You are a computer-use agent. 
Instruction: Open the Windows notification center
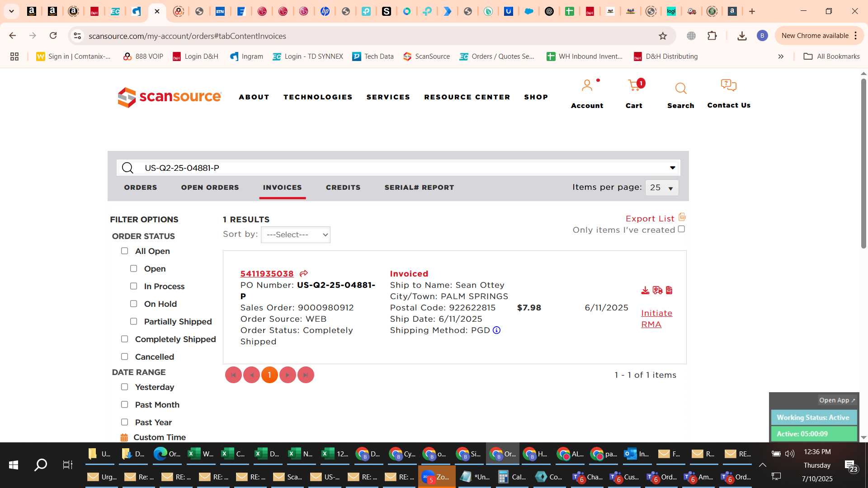coord(850,465)
